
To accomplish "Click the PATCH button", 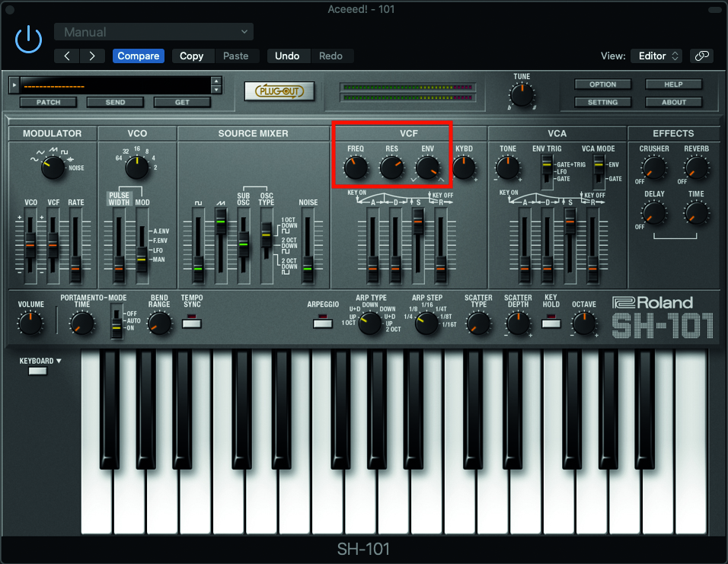I will tap(48, 102).
